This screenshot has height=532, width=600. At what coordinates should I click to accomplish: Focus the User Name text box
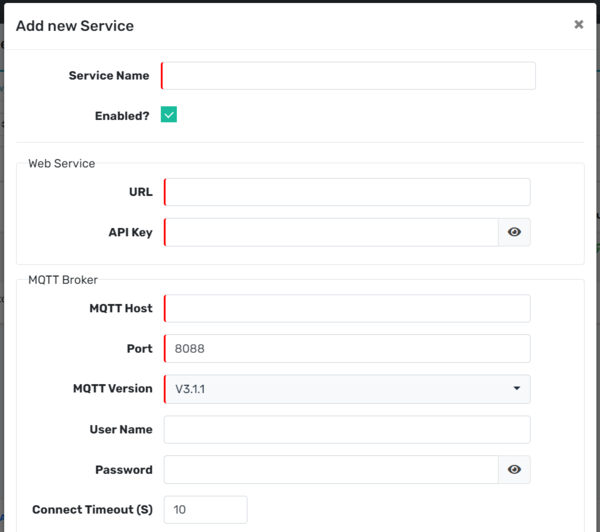tap(346, 430)
